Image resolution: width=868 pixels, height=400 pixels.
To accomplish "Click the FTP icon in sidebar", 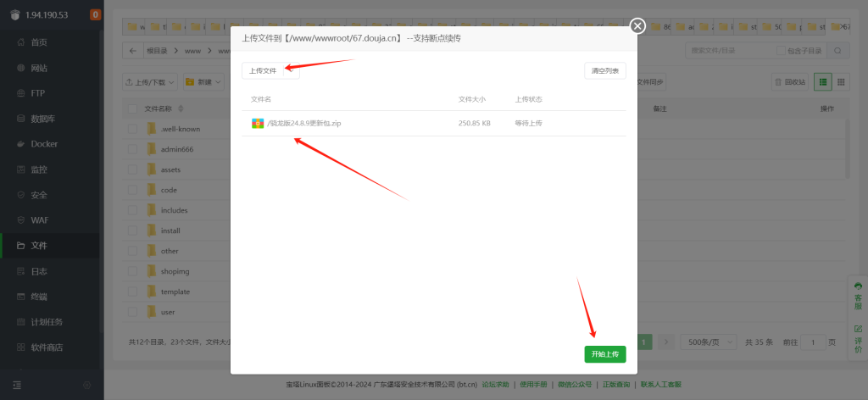I will 21,93.
